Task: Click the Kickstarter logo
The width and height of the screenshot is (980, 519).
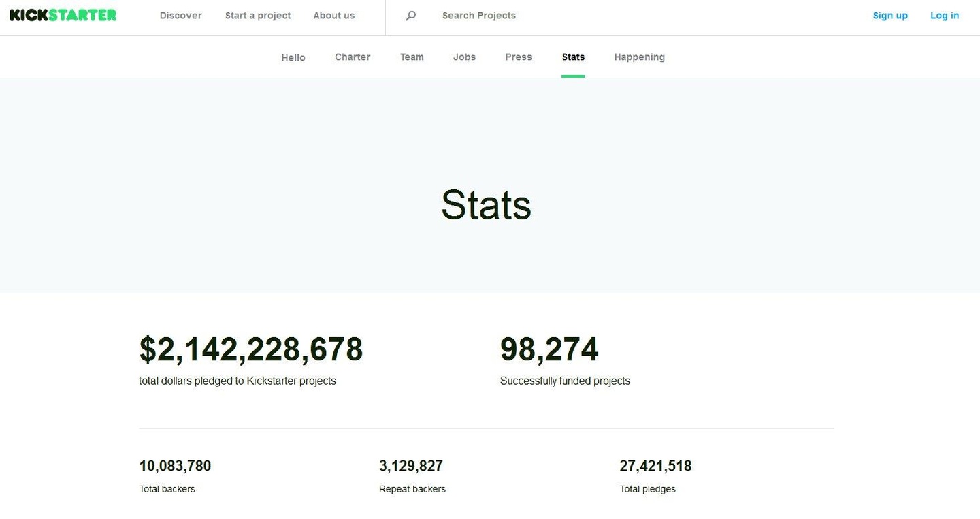Action: 63,15
